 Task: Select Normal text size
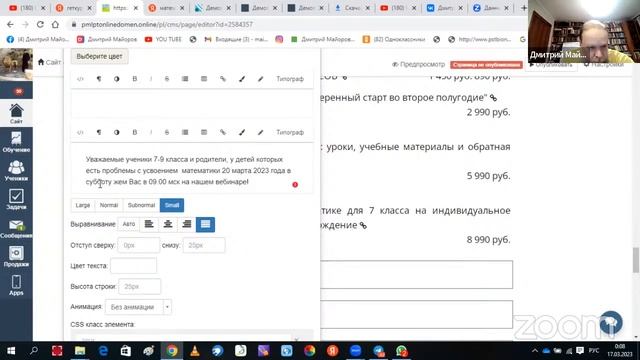109,205
